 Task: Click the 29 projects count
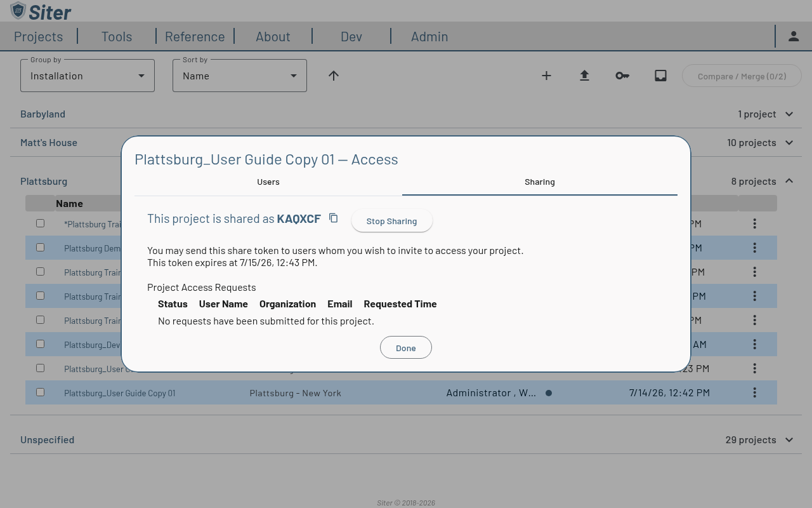pyautogui.click(x=750, y=439)
